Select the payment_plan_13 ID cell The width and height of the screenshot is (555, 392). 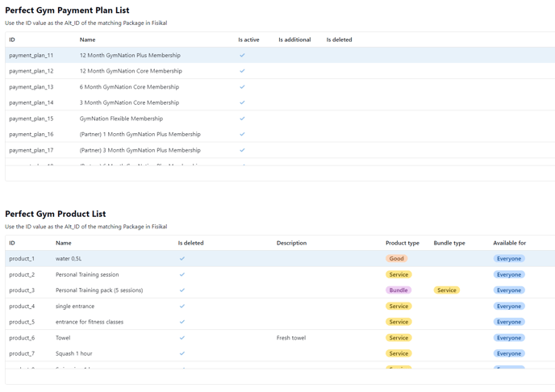coord(31,86)
